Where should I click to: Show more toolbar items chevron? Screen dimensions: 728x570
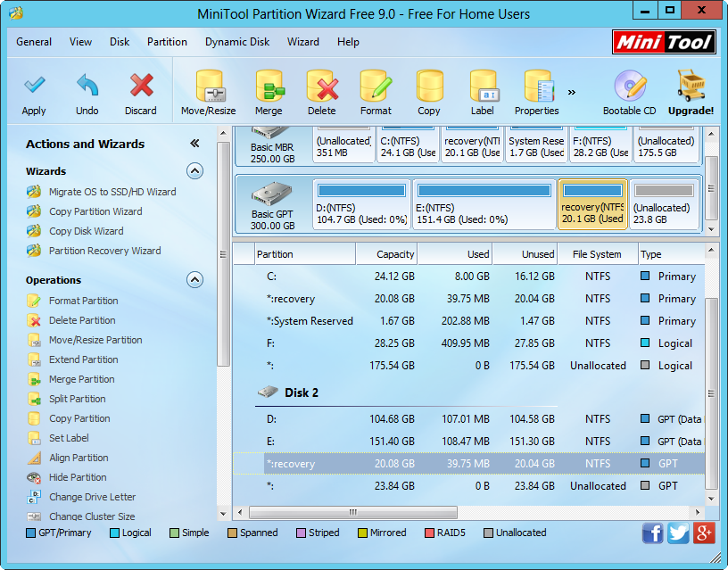point(572,92)
